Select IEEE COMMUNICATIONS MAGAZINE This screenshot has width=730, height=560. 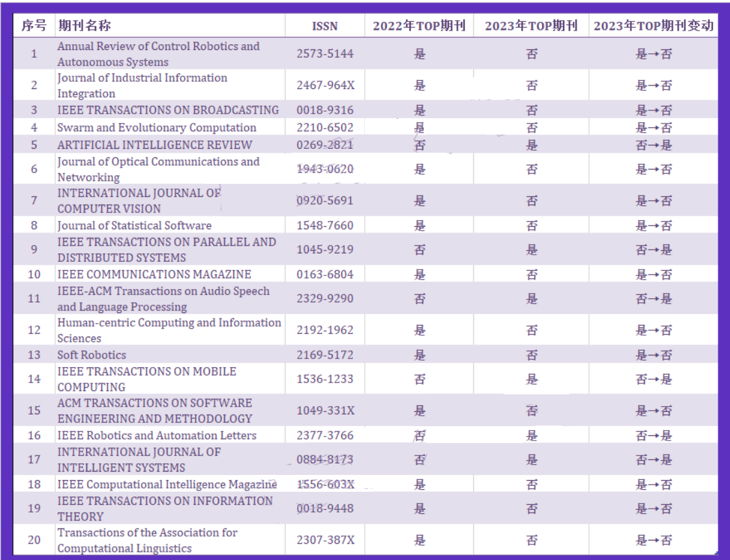coord(154,274)
